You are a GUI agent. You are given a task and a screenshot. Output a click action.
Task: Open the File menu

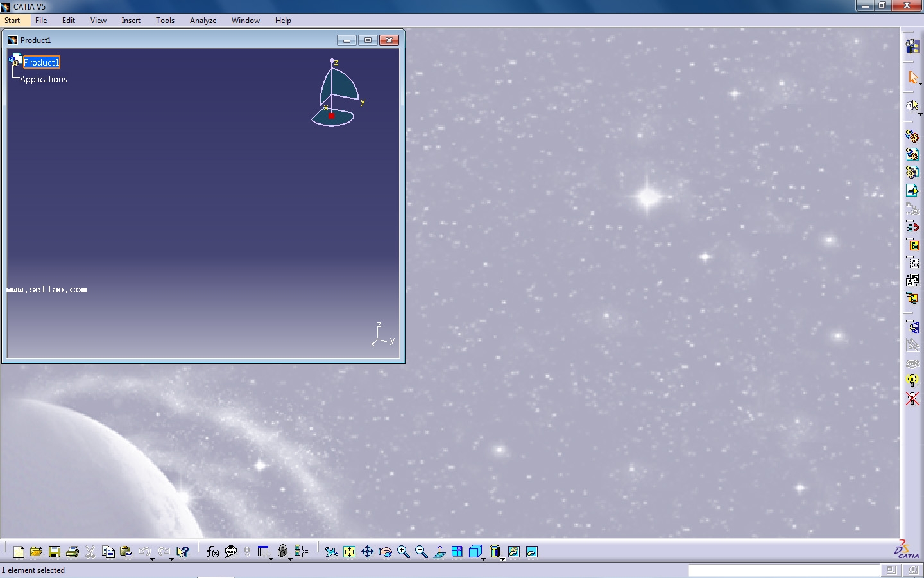[41, 21]
